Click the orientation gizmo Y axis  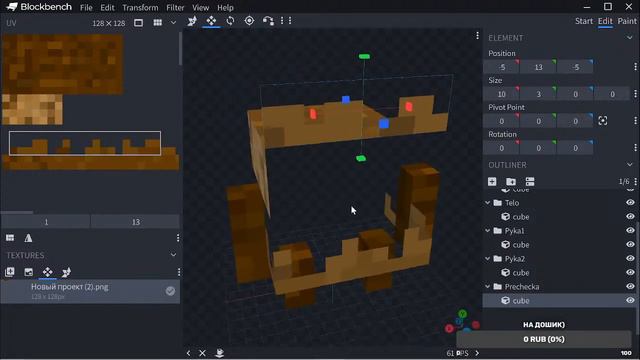462,314
